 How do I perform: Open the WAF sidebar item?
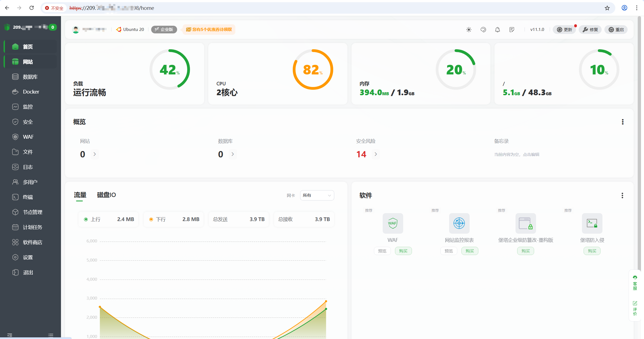click(x=28, y=137)
